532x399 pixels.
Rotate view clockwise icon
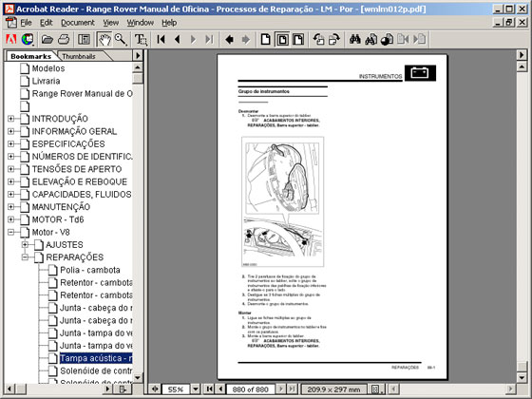coord(334,39)
